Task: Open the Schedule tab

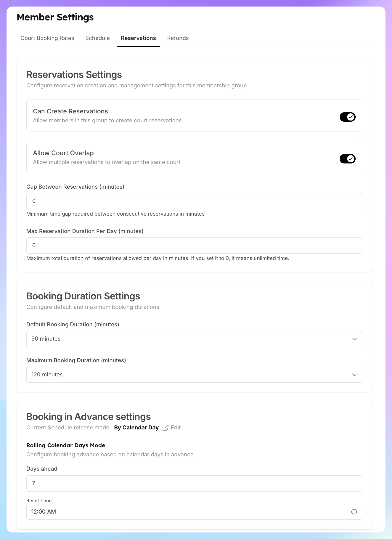Action: click(97, 38)
